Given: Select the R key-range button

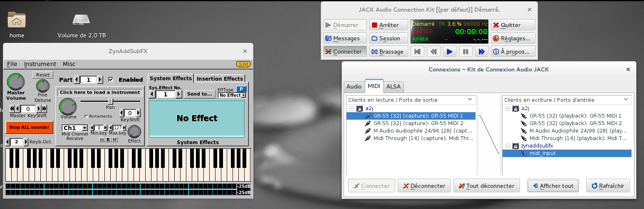Looking at the screenshot, I should pos(108,140).
